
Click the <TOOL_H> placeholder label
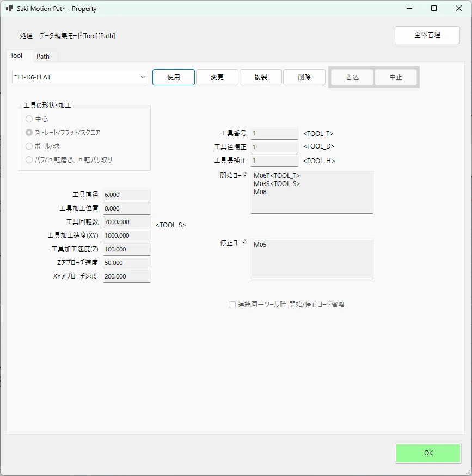pos(319,161)
